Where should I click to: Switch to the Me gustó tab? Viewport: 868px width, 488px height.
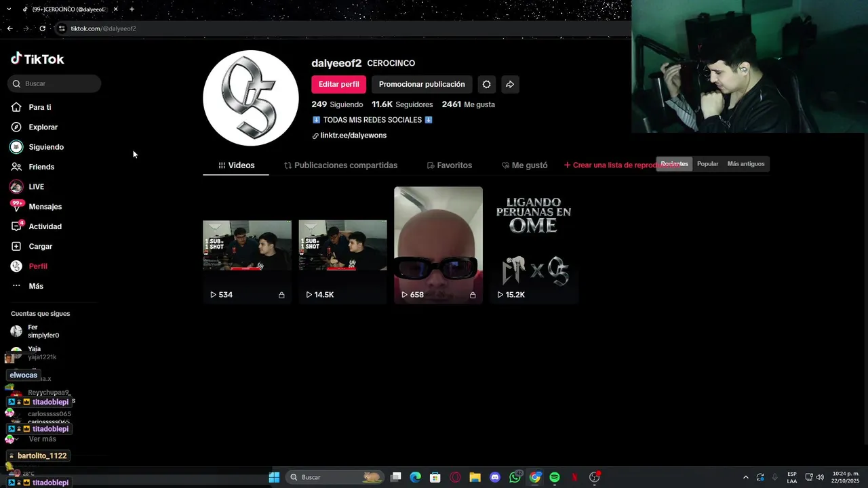524,165
